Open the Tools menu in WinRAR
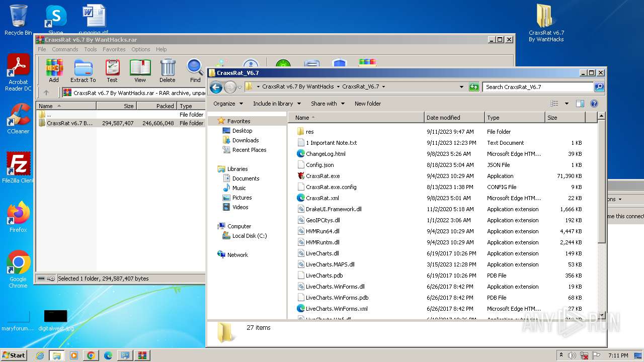The image size is (644, 362). (x=91, y=49)
